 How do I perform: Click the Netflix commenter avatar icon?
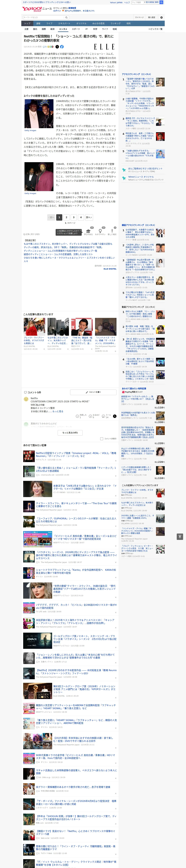[26, 399]
